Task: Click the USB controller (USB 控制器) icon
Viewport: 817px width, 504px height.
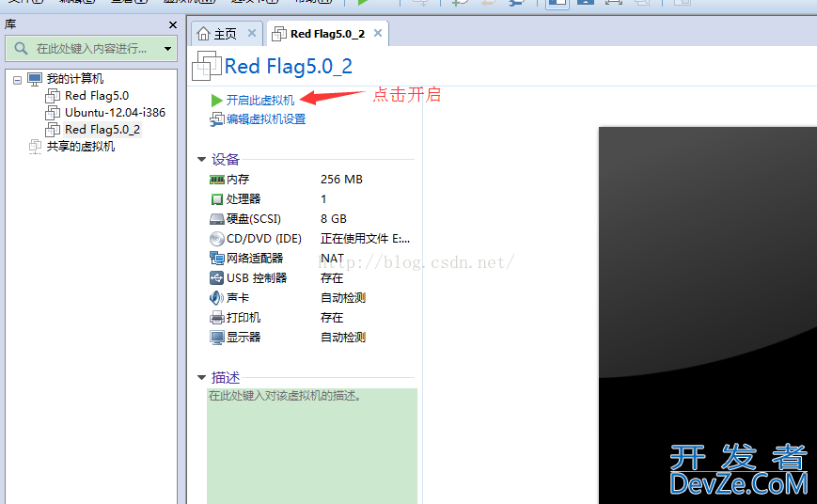Action: 217,277
